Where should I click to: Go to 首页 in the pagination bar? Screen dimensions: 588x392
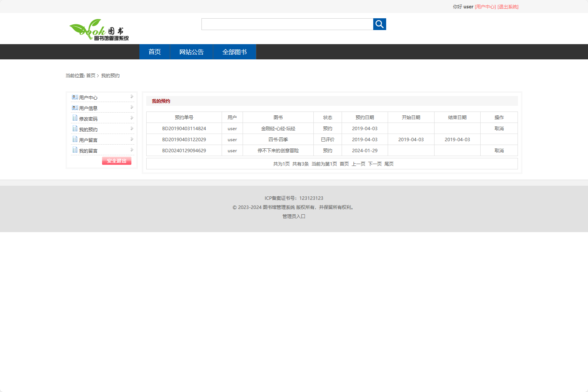pyautogui.click(x=344, y=164)
